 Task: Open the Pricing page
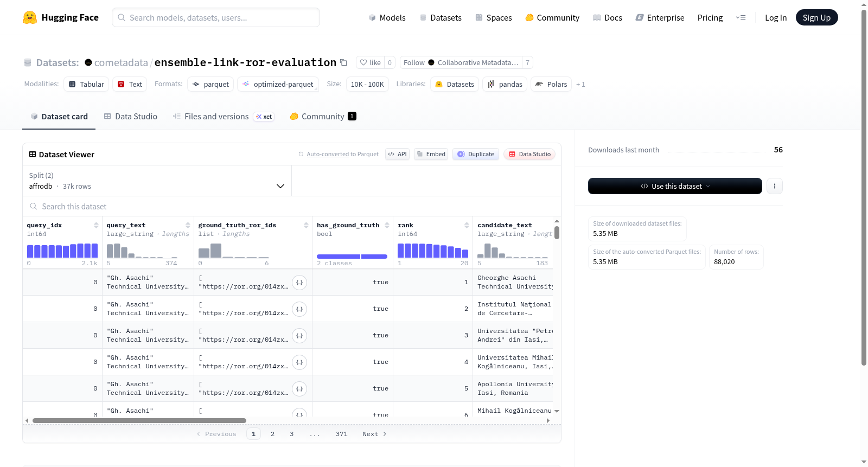click(710, 18)
